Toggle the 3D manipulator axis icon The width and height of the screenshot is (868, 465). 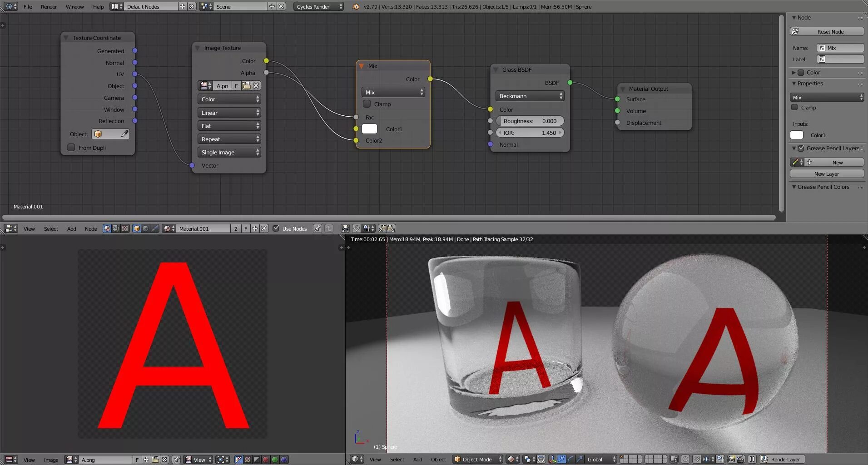(x=552, y=459)
